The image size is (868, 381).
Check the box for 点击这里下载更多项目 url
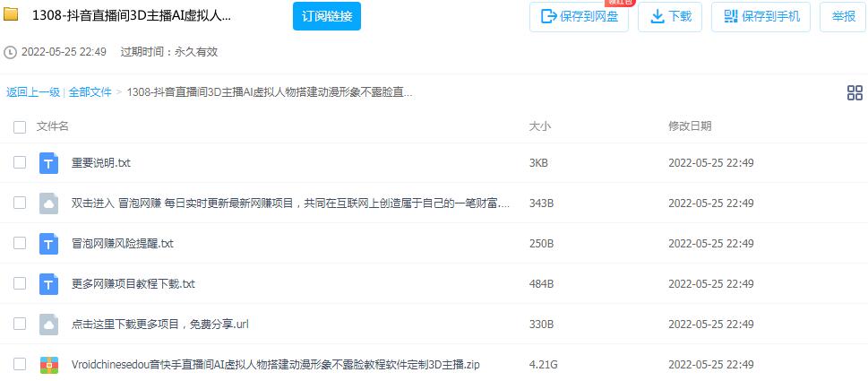pos(20,324)
